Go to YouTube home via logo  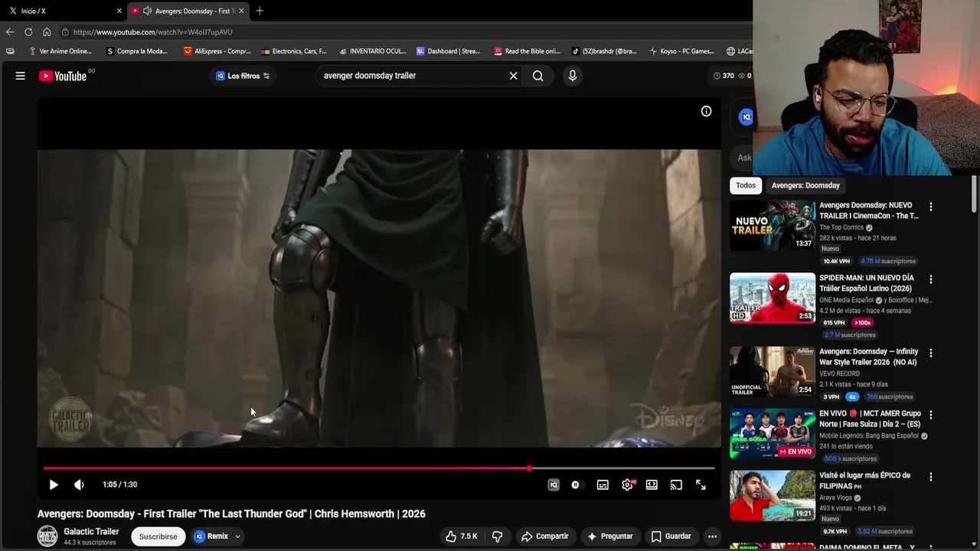pos(63,76)
